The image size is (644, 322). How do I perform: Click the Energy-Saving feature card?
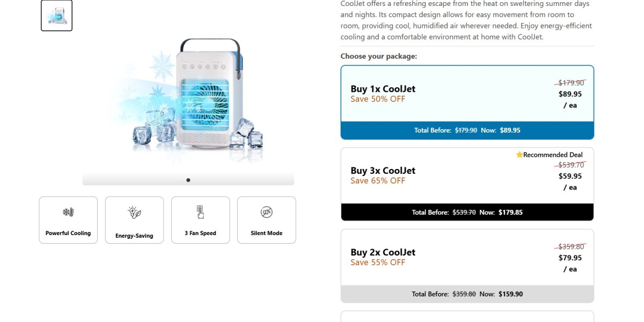(134, 220)
